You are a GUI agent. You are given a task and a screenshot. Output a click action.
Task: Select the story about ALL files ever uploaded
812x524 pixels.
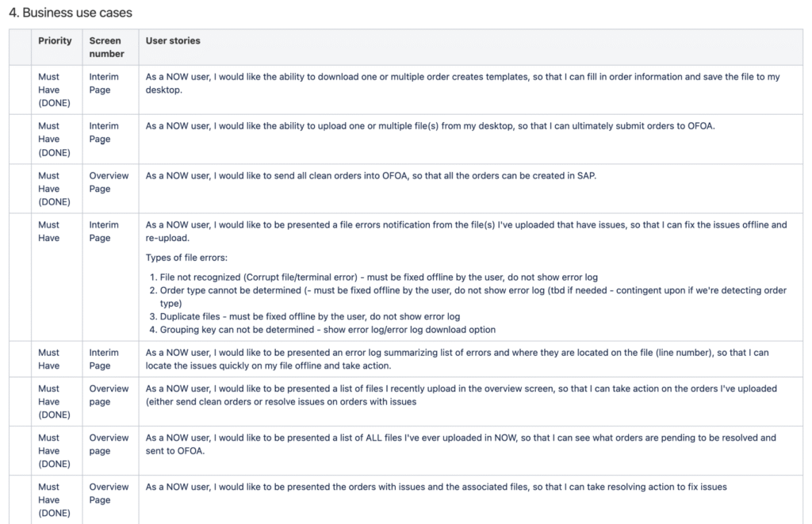click(x=461, y=444)
